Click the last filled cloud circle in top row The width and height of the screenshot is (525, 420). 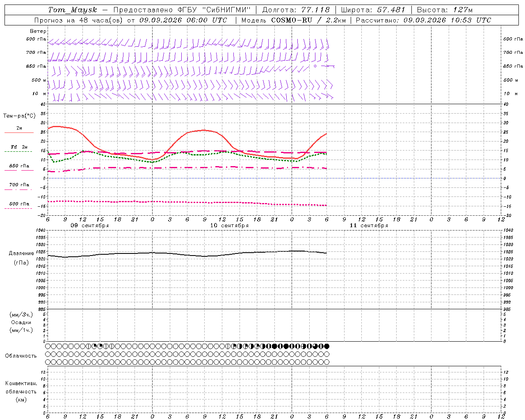coord(327,346)
